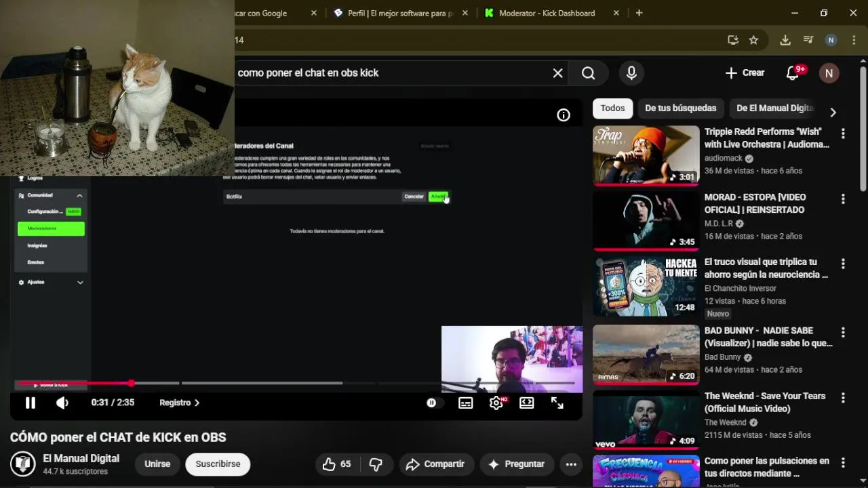Screen dimensions: 868x488
Task: Open El Manual Digital channel name
Action: click(x=81, y=459)
